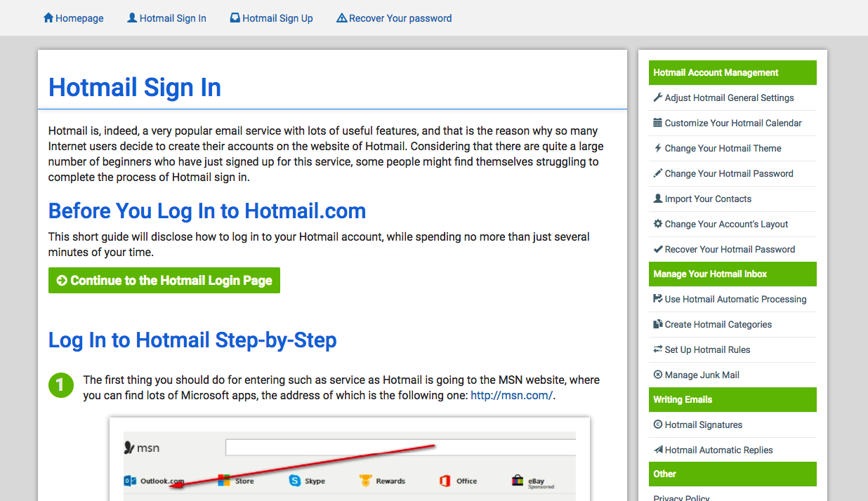
Task: Click Continue to the Hotmail Login Page button
Action: click(164, 281)
